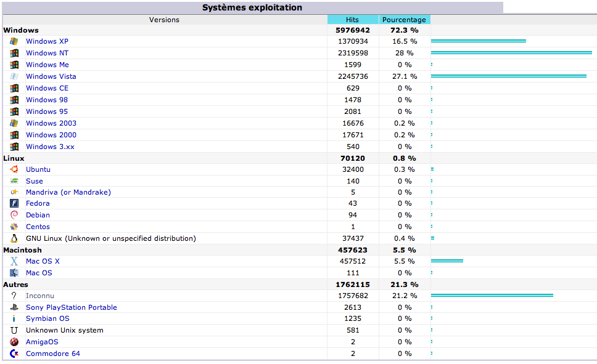Click the Windows XP logo icon
The width and height of the screenshot is (597, 364).
[14, 41]
